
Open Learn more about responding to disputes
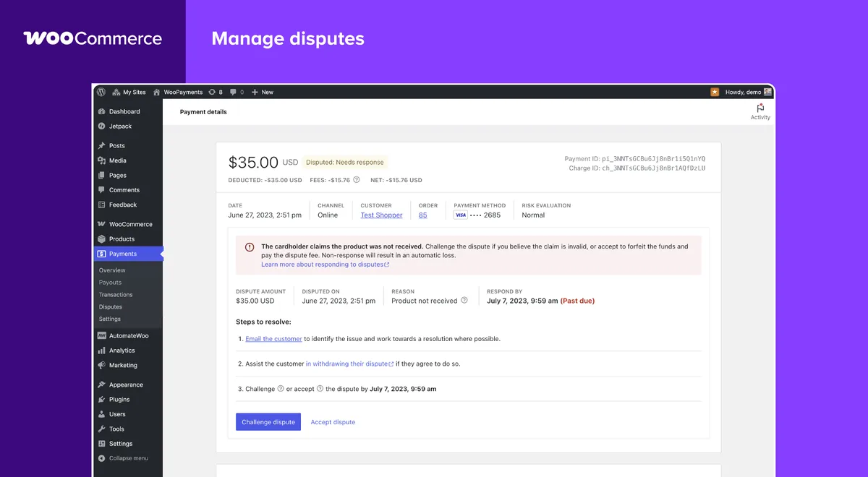click(x=325, y=265)
